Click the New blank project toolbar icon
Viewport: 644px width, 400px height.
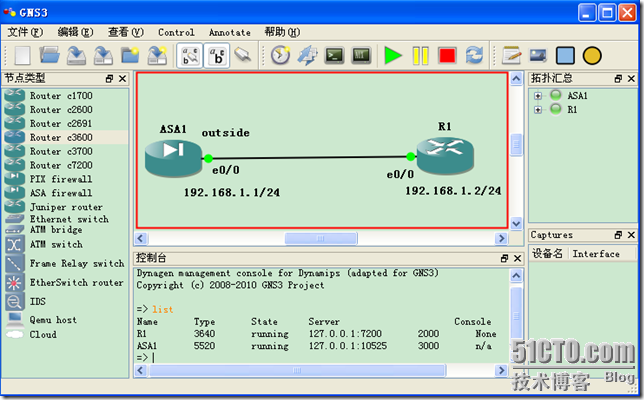click(x=23, y=55)
